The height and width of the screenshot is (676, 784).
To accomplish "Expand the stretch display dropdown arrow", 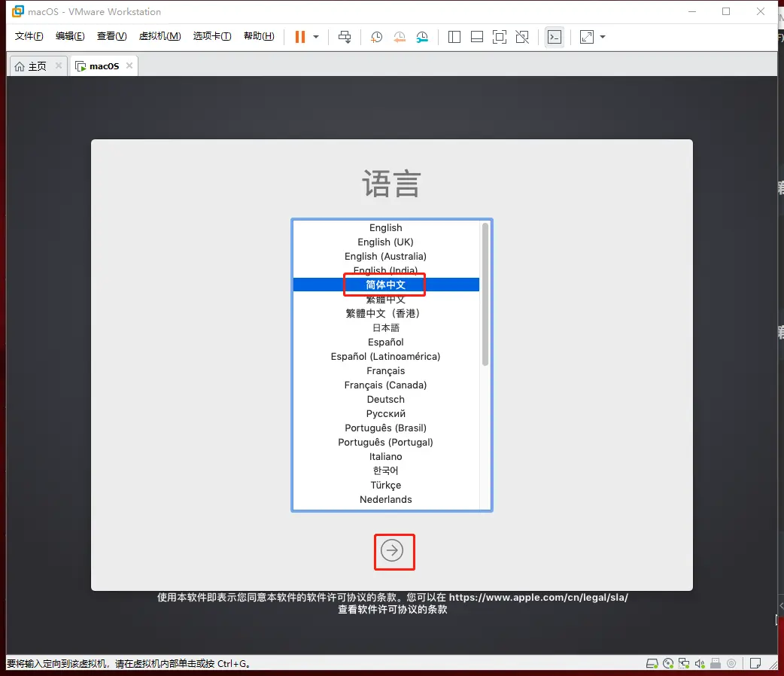I will point(603,37).
